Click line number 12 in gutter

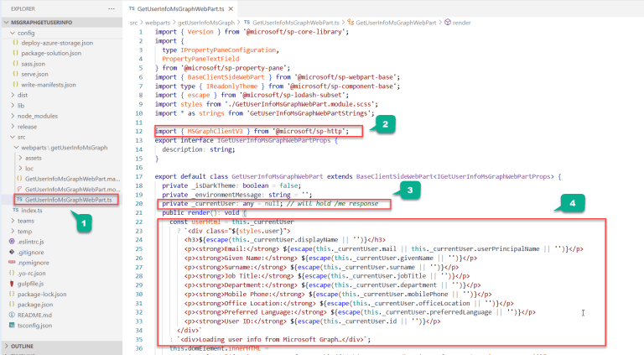pyautogui.click(x=139, y=132)
